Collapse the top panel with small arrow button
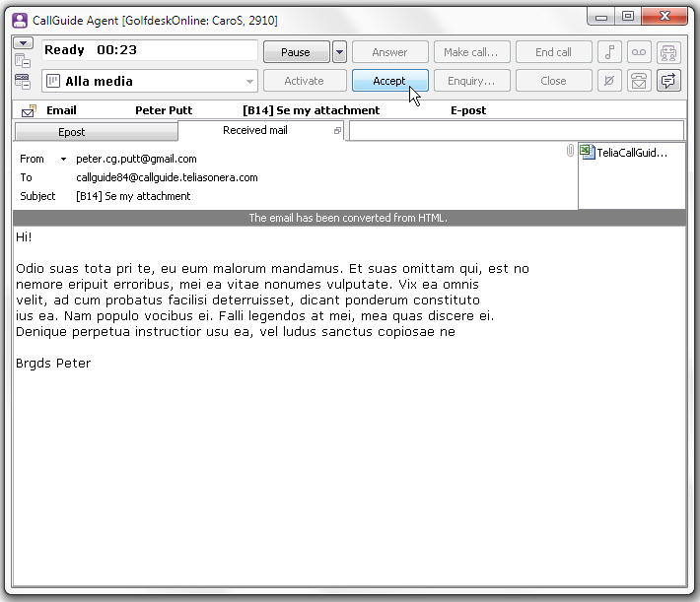700x602 pixels. point(23,43)
